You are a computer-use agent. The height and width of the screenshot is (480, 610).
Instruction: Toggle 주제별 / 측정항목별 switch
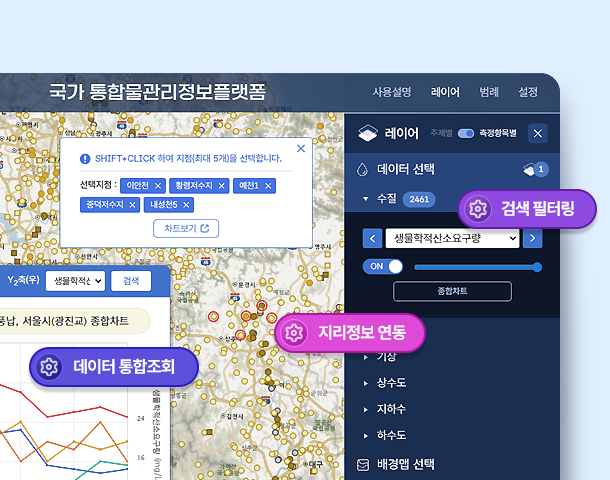click(466, 133)
